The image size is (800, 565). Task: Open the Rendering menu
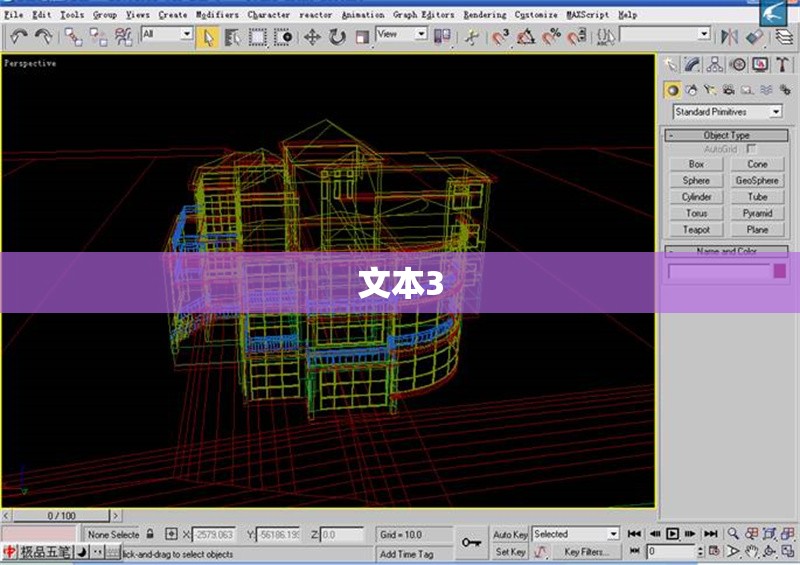(x=484, y=15)
